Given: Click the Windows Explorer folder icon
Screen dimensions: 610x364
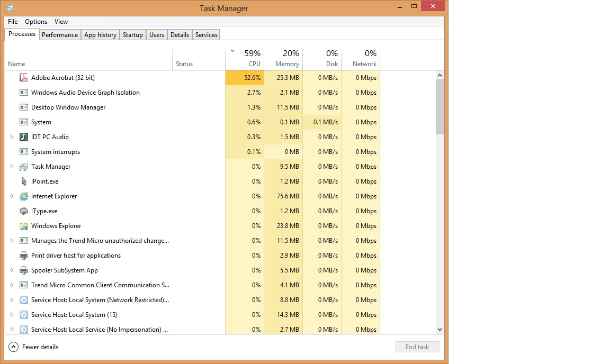Looking at the screenshot, I should (x=24, y=226).
